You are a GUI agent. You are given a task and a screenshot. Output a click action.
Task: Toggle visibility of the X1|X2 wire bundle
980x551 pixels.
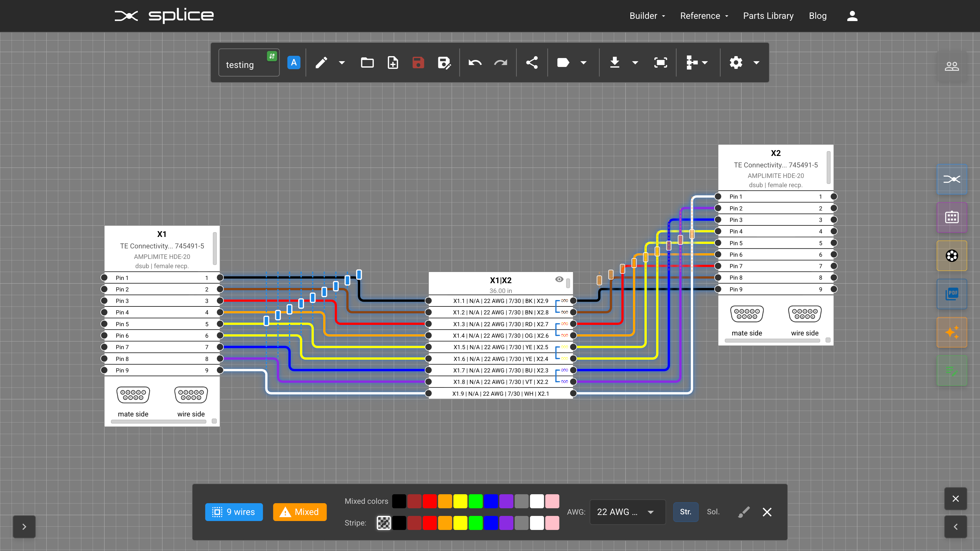[559, 279]
